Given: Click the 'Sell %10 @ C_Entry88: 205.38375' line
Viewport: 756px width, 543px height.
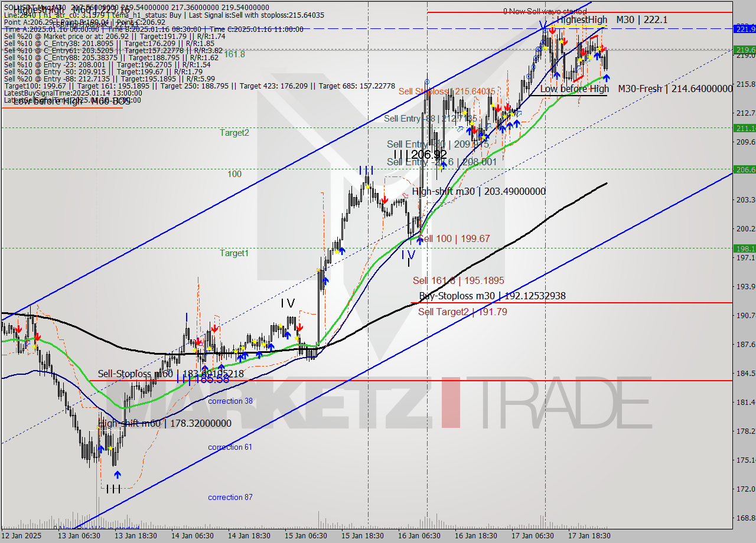Looking at the screenshot, I should click(111, 57).
